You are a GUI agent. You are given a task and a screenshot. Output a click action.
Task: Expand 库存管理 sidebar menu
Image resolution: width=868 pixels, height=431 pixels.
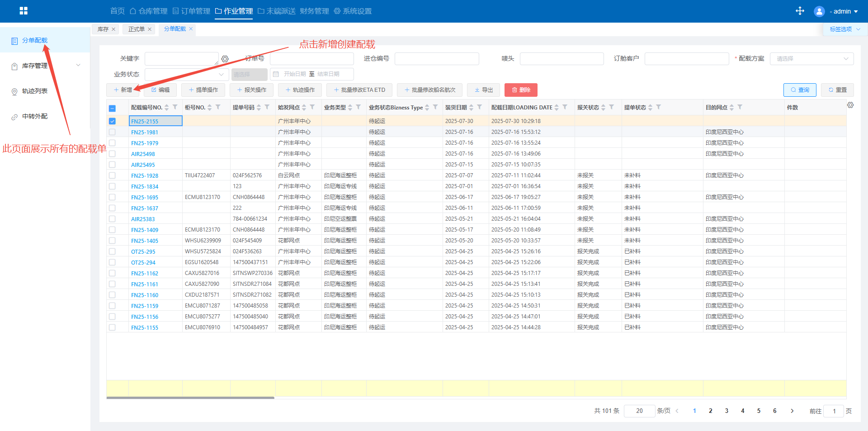click(45, 66)
